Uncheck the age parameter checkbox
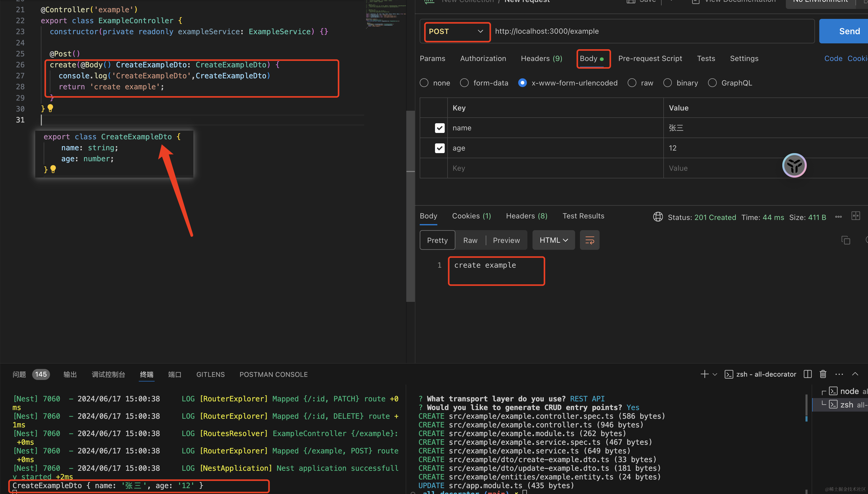The image size is (868, 494). (440, 148)
